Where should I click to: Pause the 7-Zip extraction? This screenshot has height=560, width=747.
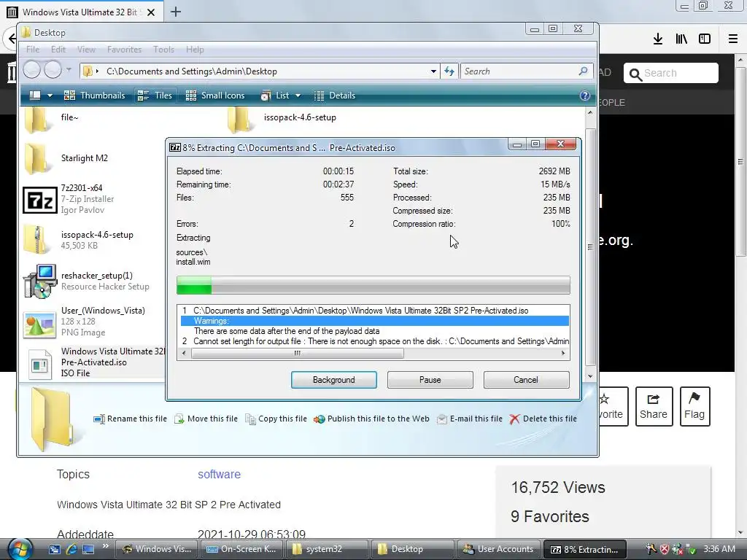[430, 379]
